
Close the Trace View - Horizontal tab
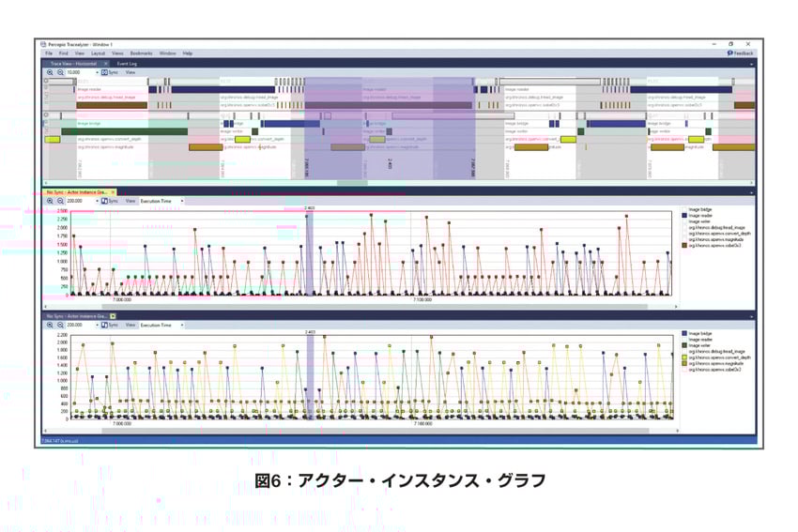coord(106,63)
